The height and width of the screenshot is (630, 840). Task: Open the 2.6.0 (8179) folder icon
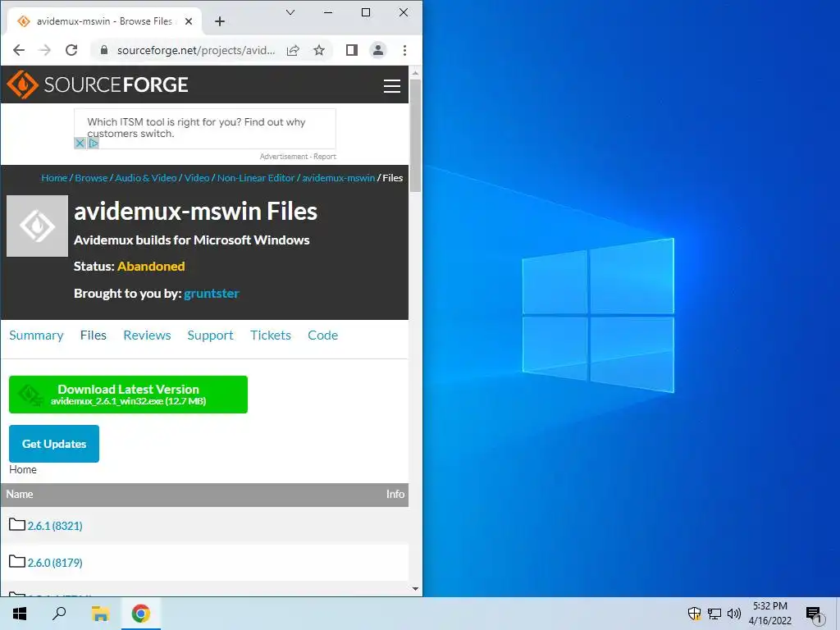point(17,561)
